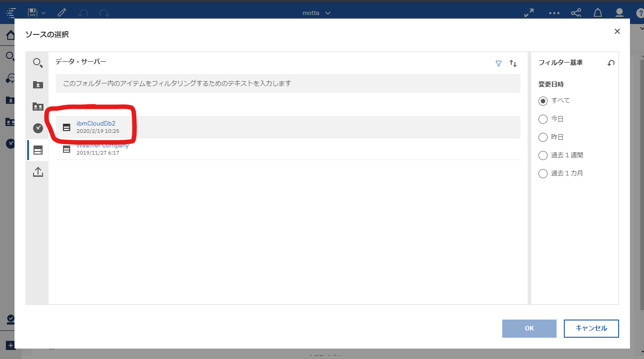Click the ibmCloudDb2 server icon

point(67,127)
